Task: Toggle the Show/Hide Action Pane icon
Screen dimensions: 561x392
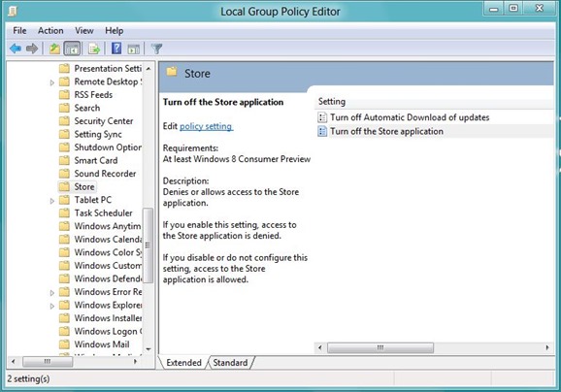Action: pyautogui.click(x=133, y=49)
